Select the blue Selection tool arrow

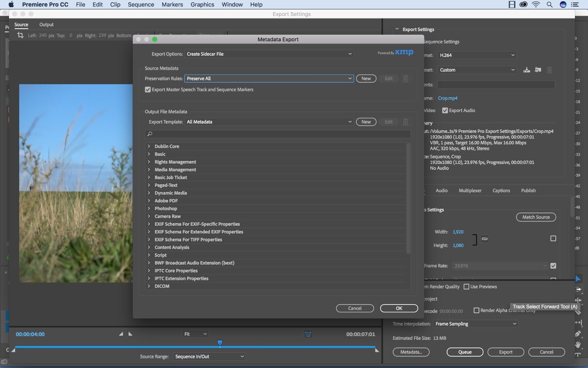tap(578, 279)
